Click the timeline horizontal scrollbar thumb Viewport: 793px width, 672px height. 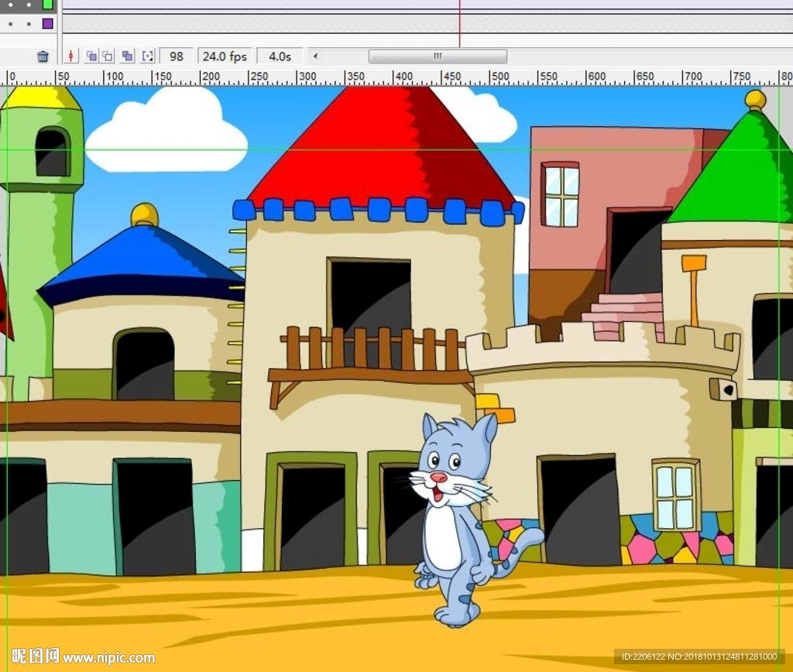(x=438, y=57)
